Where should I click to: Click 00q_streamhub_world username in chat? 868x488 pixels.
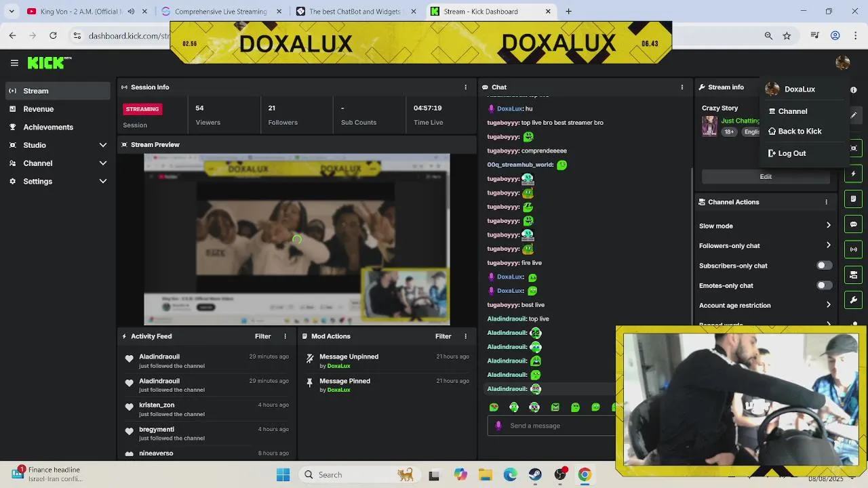click(x=519, y=165)
